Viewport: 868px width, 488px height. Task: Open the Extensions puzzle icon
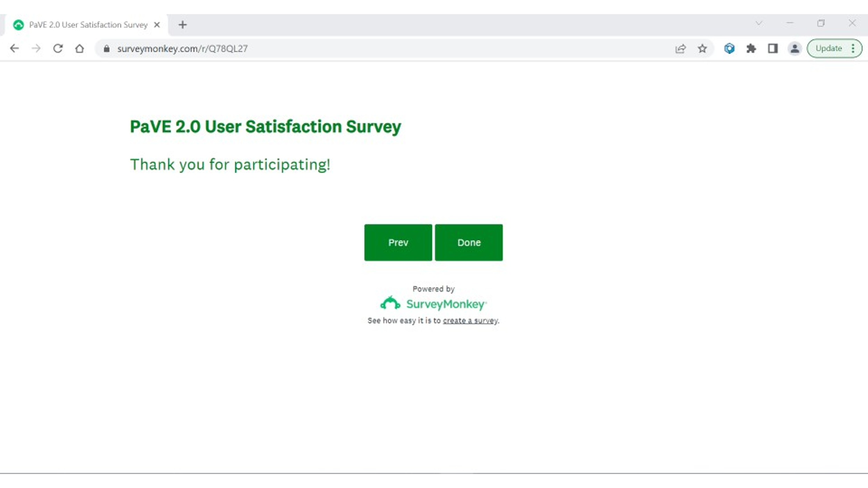(751, 48)
